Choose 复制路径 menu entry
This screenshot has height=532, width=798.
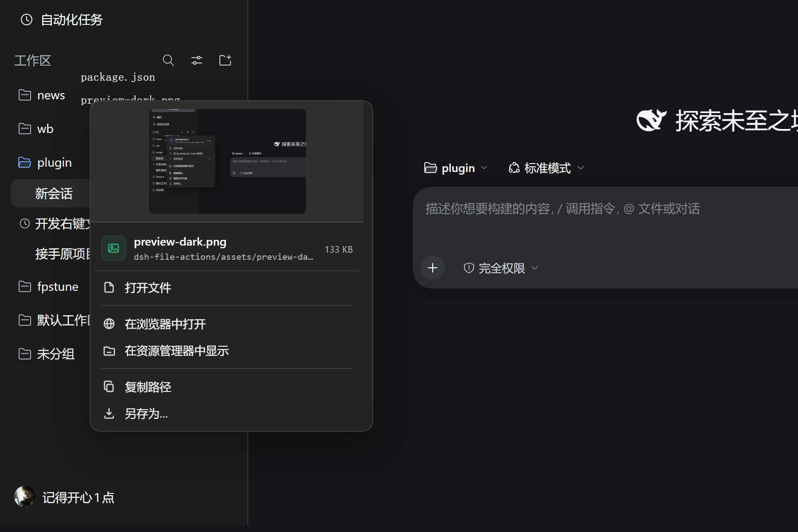227,387
